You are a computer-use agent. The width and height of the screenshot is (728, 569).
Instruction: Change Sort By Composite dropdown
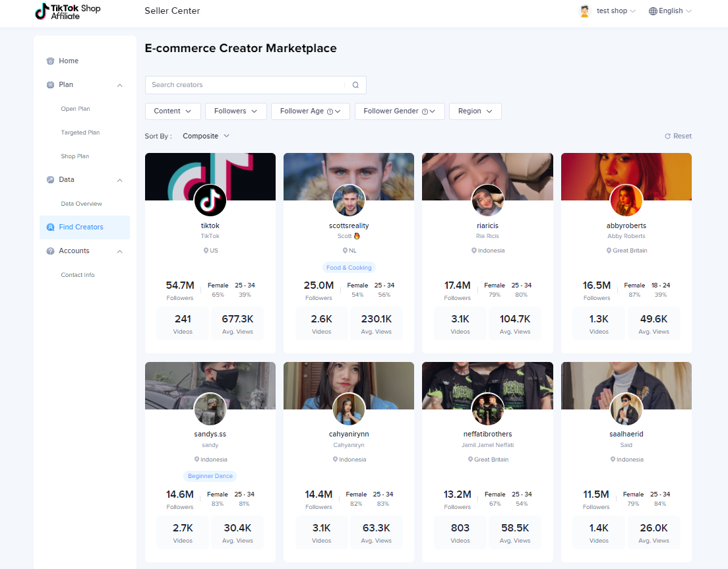[x=206, y=136]
